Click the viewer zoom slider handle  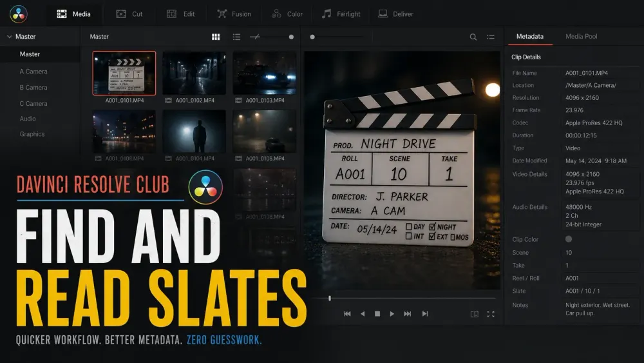312,37
